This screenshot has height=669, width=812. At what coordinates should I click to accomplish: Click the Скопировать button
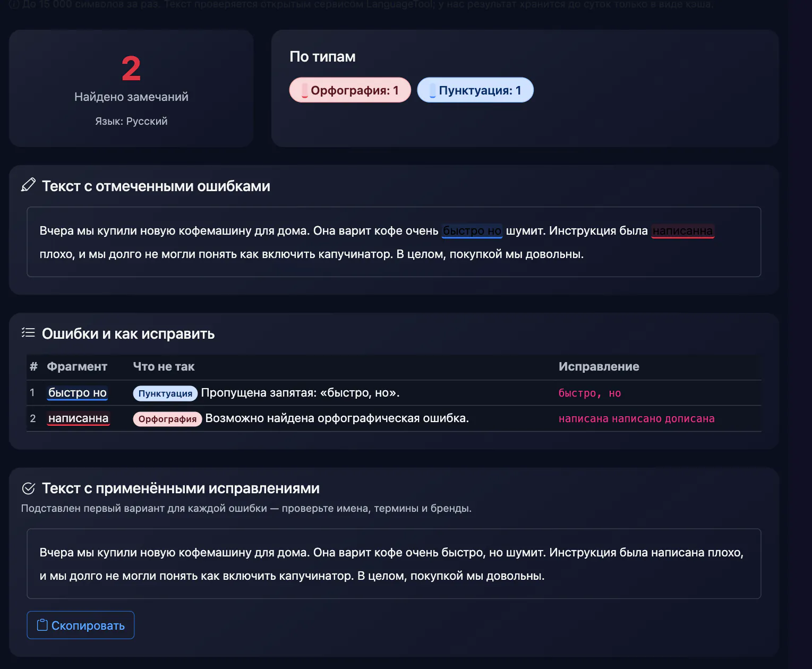[81, 625]
